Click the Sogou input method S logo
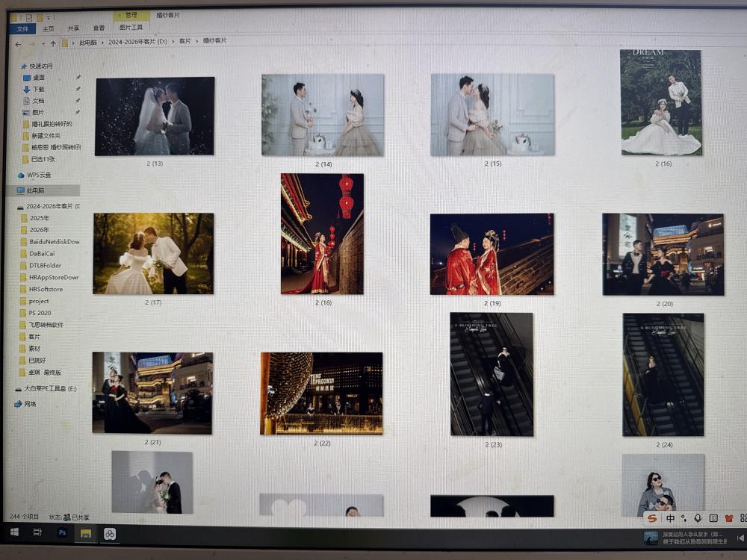Image resolution: width=747 pixels, height=560 pixels. pos(652,518)
